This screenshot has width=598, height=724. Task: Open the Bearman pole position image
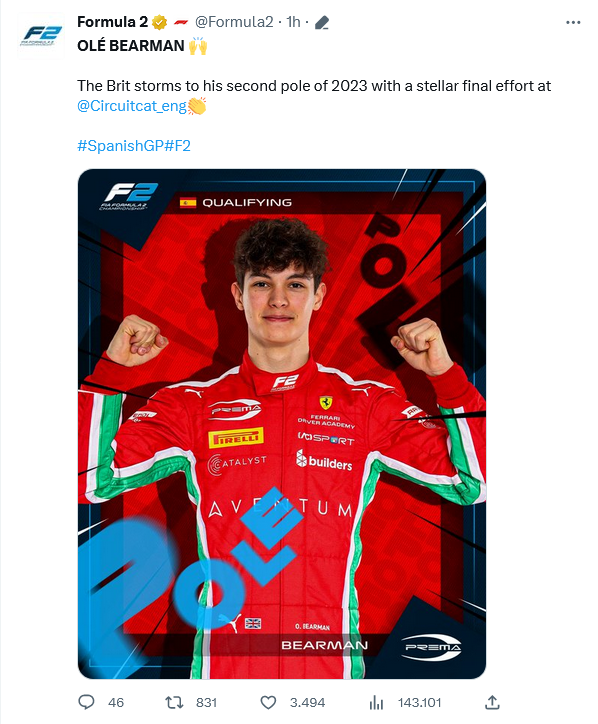click(282, 424)
